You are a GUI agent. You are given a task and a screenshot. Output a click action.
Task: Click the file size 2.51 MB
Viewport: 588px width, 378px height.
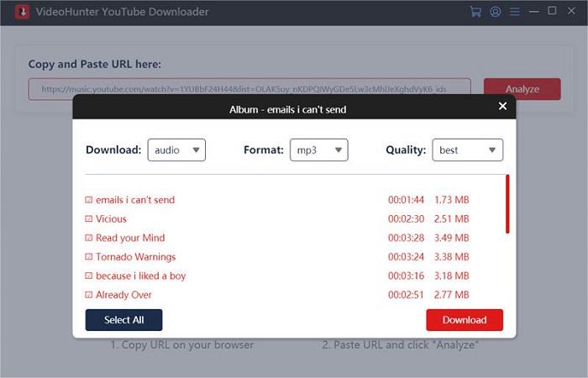click(452, 218)
